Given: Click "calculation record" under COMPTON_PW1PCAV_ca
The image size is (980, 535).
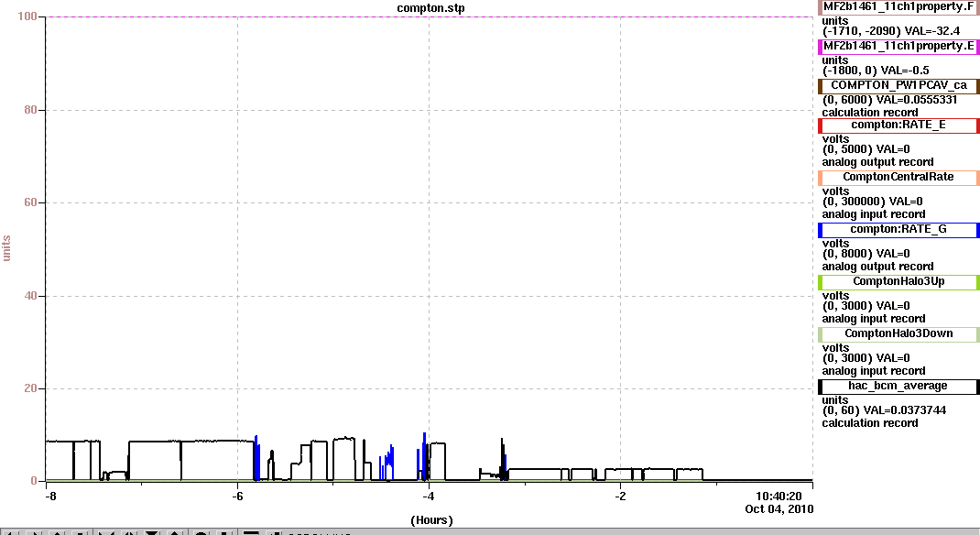Looking at the screenshot, I should click(x=869, y=113).
